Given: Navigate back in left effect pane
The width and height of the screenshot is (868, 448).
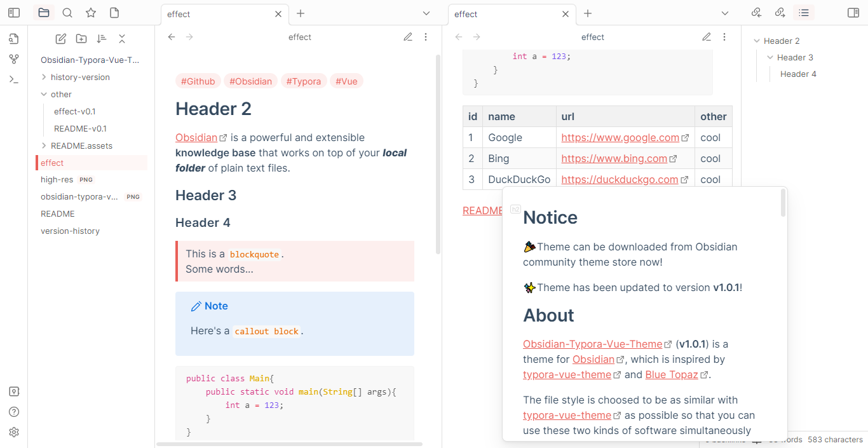Looking at the screenshot, I should pos(172,37).
